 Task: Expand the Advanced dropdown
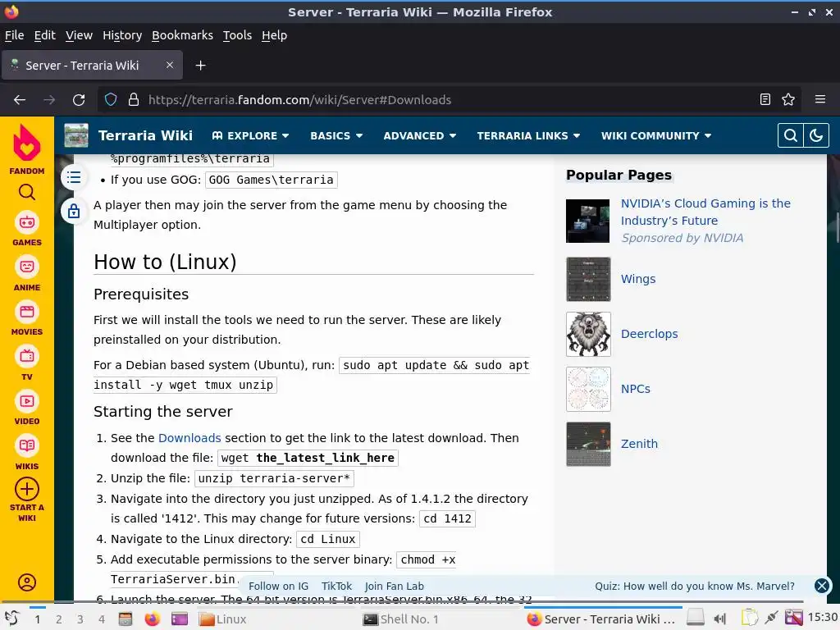pyautogui.click(x=420, y=135)
